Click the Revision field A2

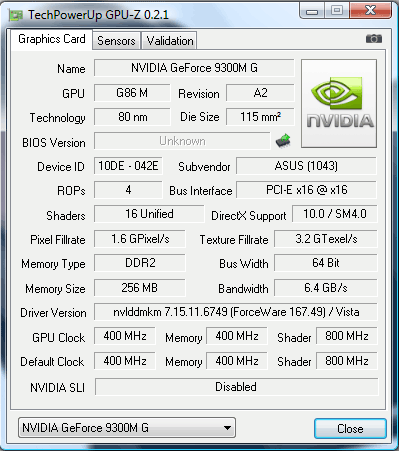coord(260,93)
